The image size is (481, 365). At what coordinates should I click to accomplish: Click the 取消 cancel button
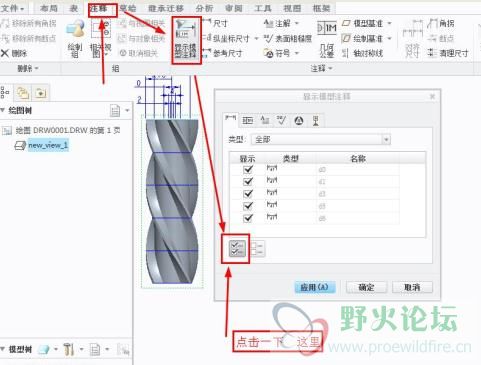tap(412, 287)
